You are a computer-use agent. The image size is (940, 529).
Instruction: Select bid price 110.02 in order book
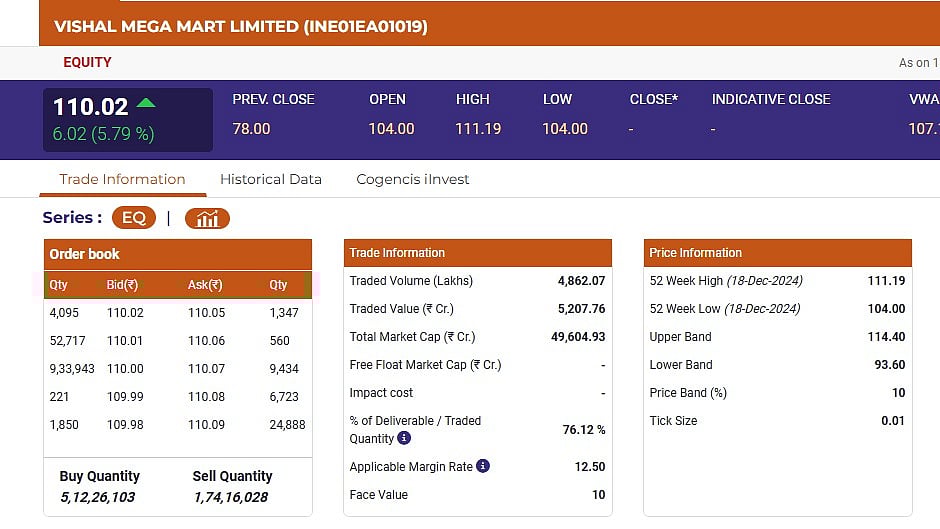point(125,312)
